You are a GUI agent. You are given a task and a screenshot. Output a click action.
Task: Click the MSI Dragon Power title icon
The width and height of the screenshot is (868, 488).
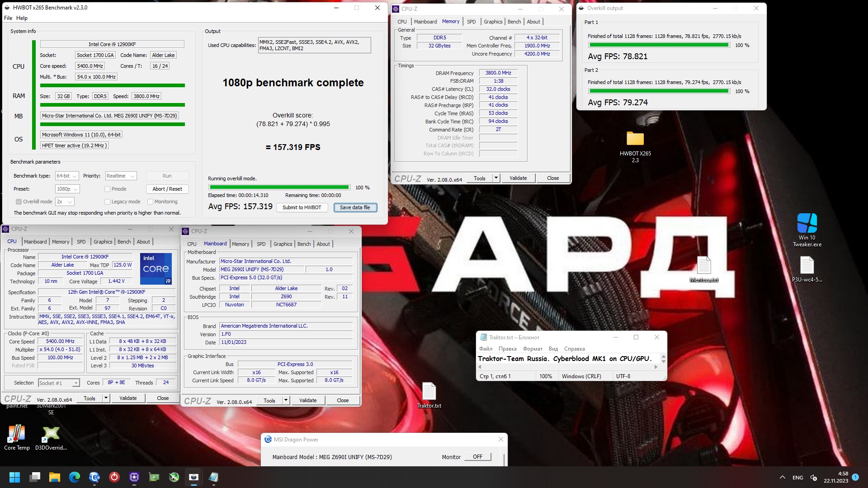pyautogui.click(x=268, y=439)
